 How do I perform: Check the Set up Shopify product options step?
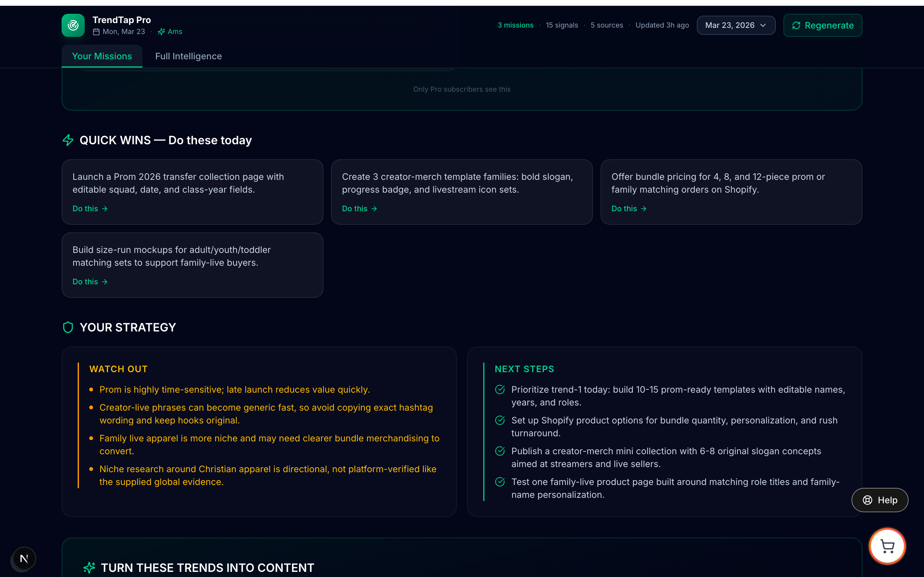coord(500,420)
